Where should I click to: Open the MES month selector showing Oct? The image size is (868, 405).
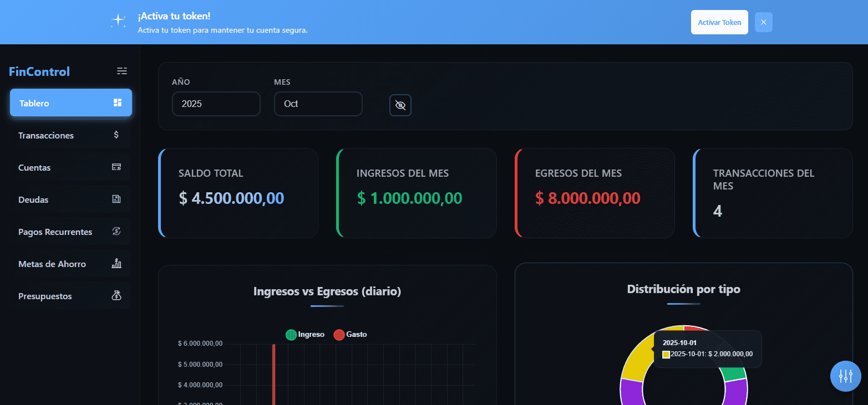pos(318,104)
